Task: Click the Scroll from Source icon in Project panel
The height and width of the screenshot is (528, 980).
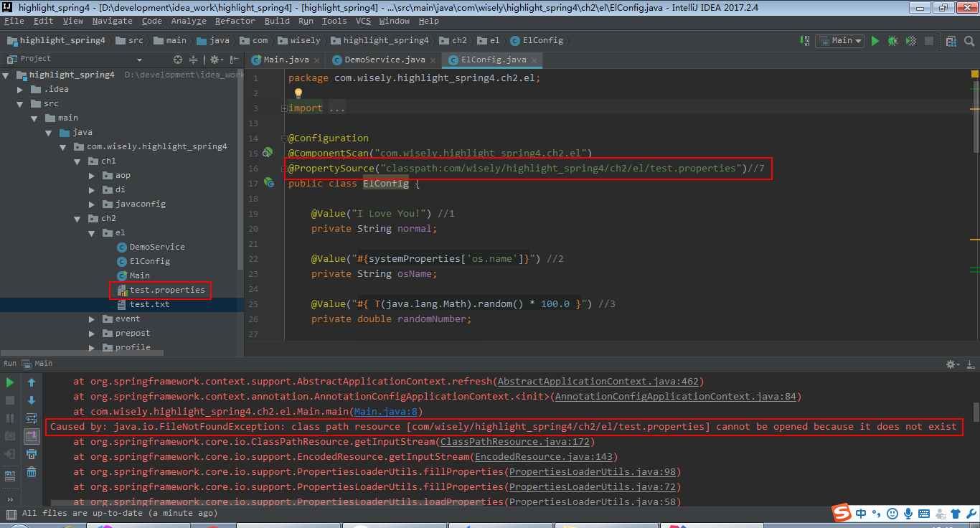Action: pyautogui.click(x=178, y=60)
